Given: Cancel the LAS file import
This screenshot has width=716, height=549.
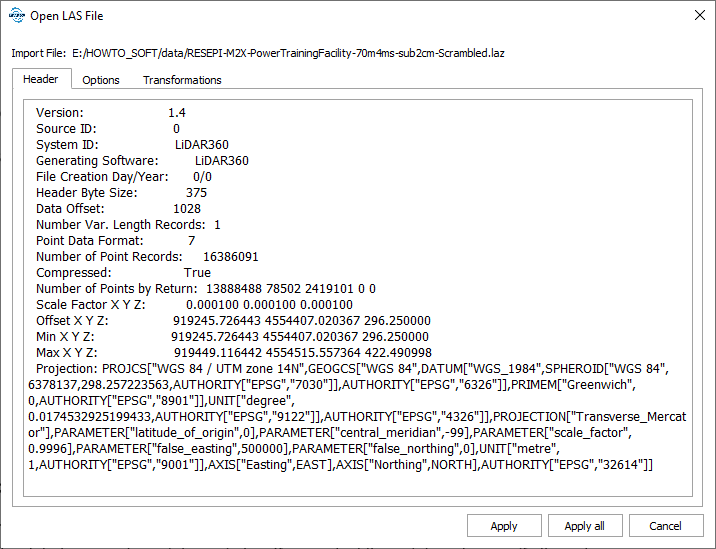Looking at the screenshot, I should click(665, 526).
